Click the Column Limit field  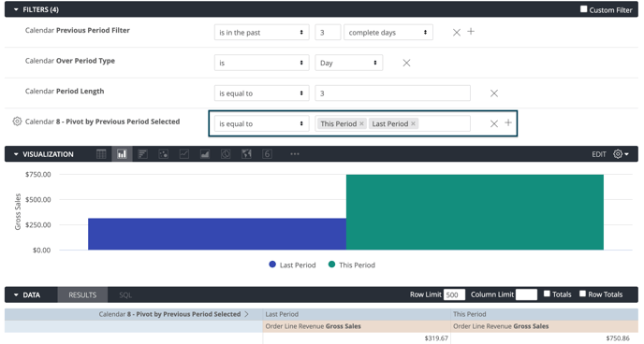point(526,294)
